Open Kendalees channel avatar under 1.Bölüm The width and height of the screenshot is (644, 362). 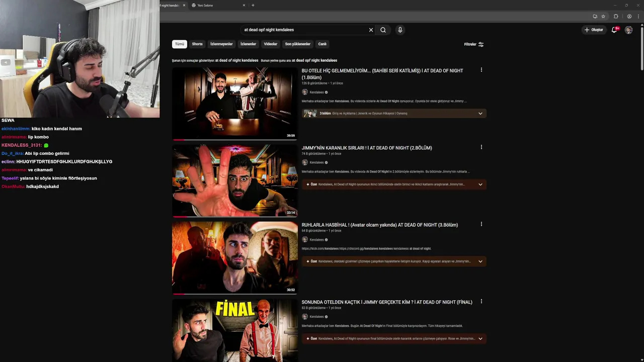(x=304, y=93)
